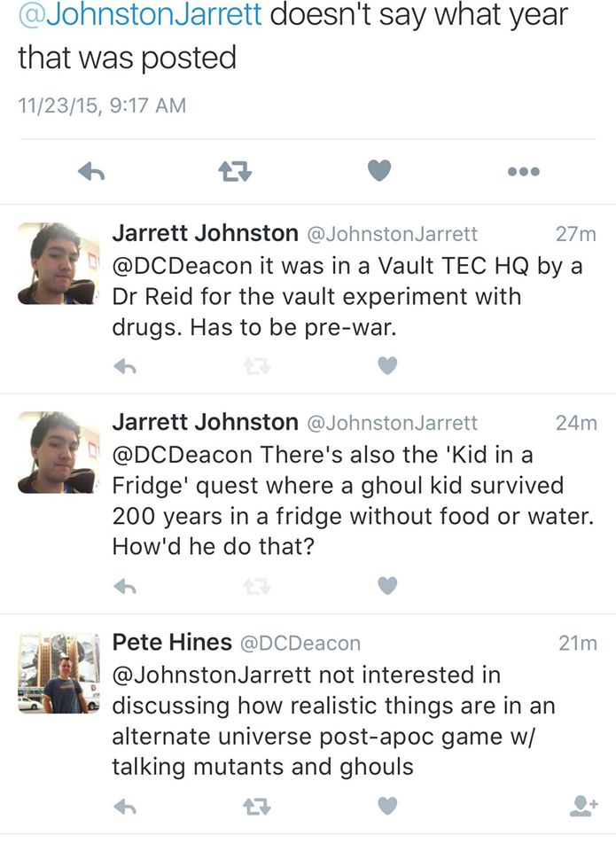Like the 'Kid in a Fridge' tweet
This screenshot has height=851, width=616.
pyautogui.click(x=387, y=585)
